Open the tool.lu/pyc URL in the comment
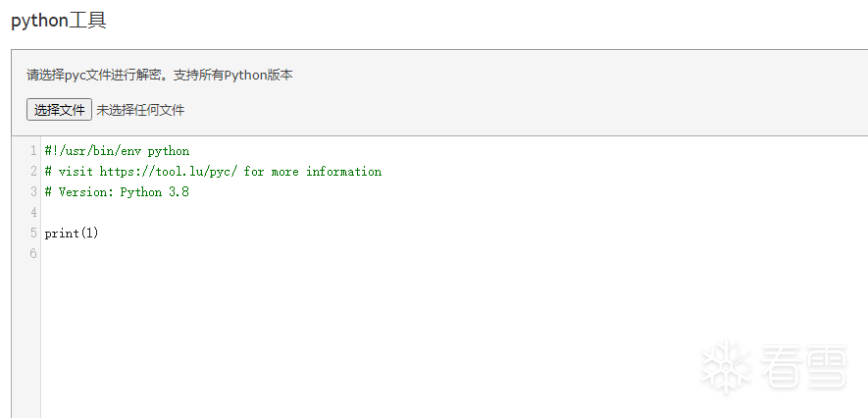Viewport: 868px width, 418px height. click(169, 172)
